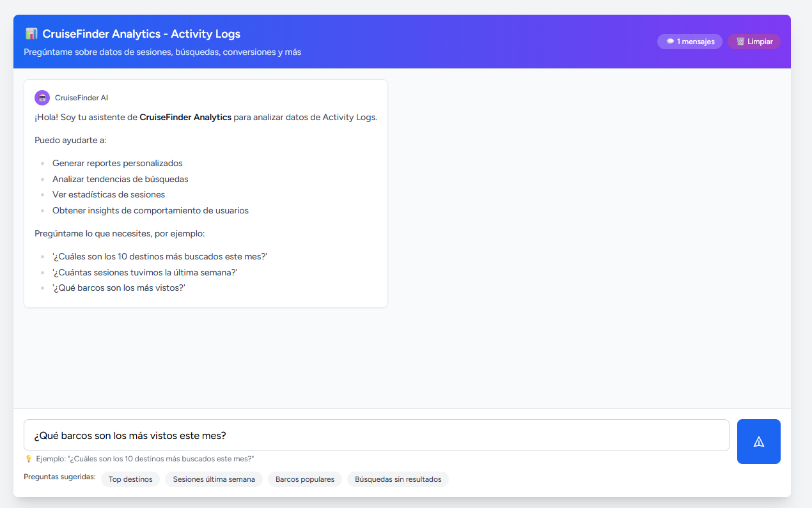Select the example '¿Cuántas sesiones tuvimos la última semana?'
This screenshot has height=508, width=812.
145,272
